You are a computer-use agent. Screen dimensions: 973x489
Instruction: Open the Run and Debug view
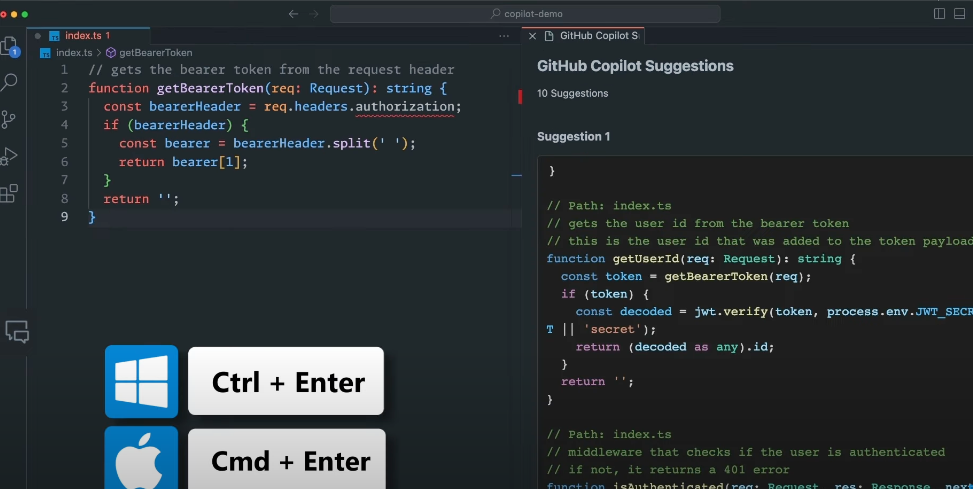point(8,156)
